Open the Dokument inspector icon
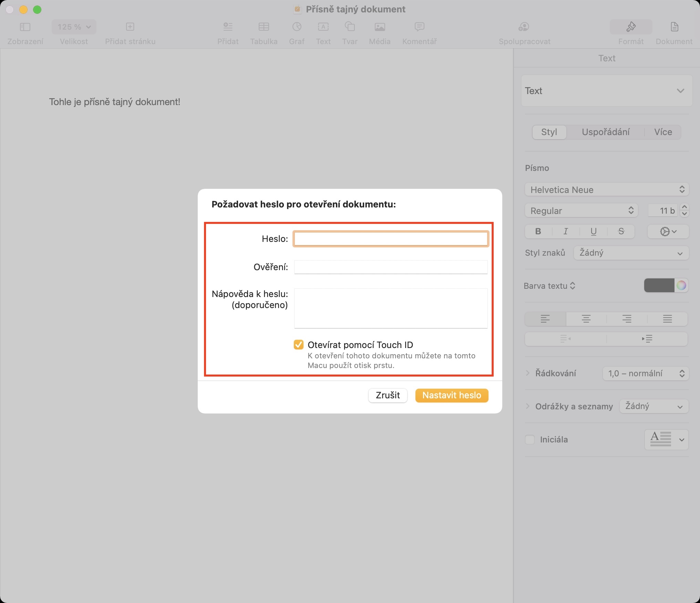The image size is (700, 603). (674, 27)
